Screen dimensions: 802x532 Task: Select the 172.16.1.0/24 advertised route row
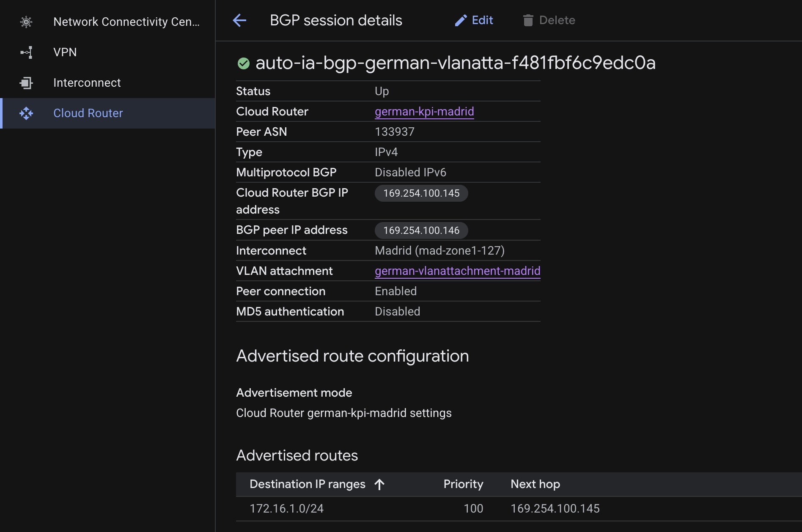pyautogui.click(x=286, y=509)
